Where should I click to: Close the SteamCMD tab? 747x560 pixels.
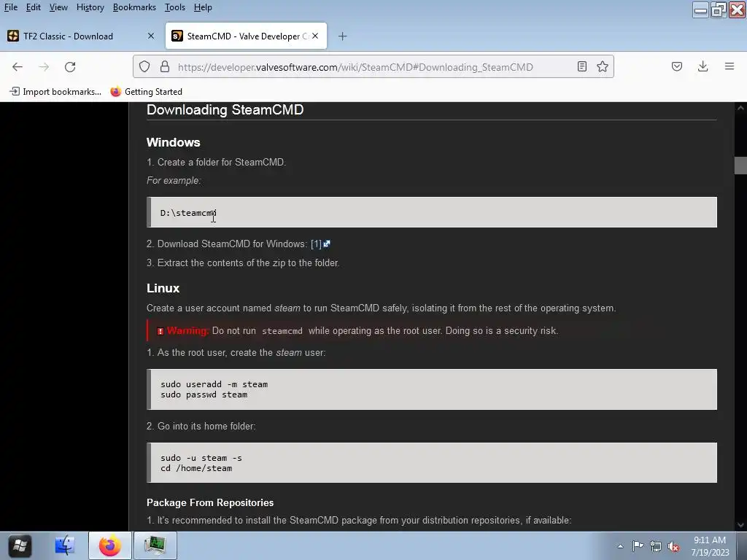315,36
